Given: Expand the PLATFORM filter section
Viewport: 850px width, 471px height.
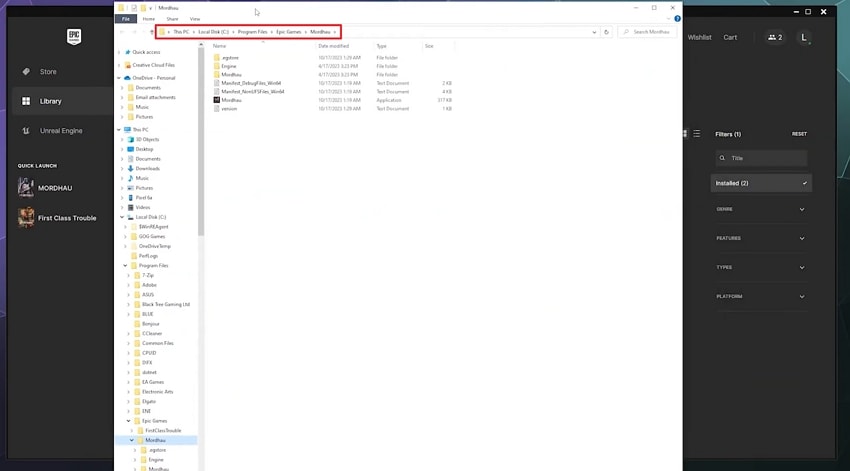Looking at the screenshot, I should tap(760, 296).
